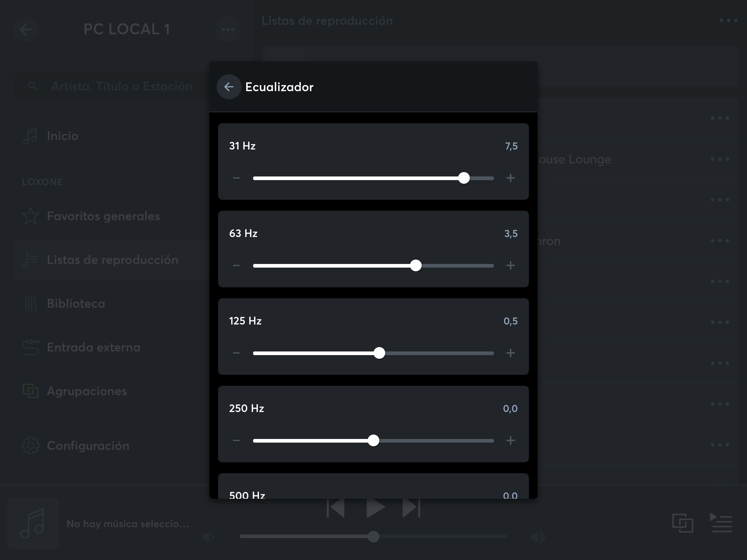The width and height of the screenshot is (747, 560).
Task: Click the artist, title or station search field
Action: tap(121, 86)
